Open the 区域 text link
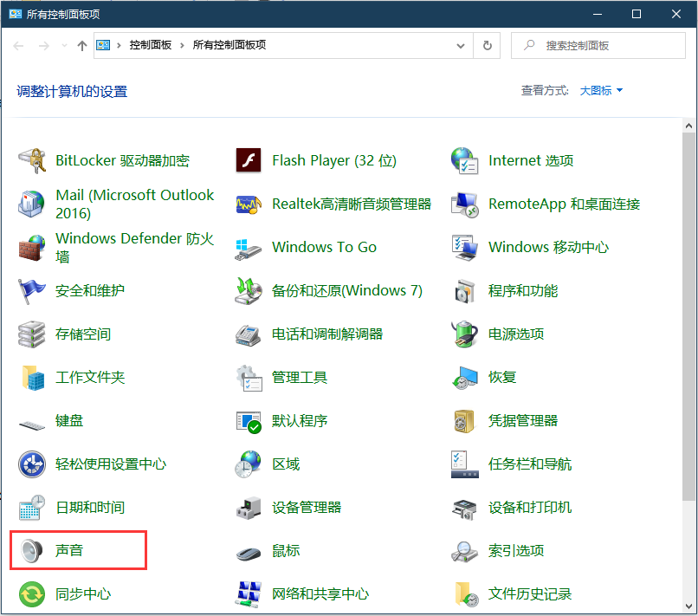The height and width of the screenshot is (616, 698). pos(286,464)
